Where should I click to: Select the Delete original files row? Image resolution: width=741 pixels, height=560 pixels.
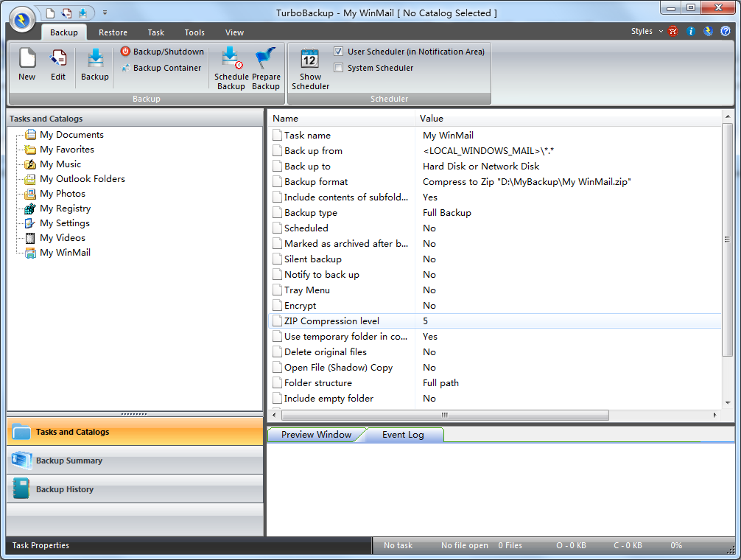coord(495,352)
